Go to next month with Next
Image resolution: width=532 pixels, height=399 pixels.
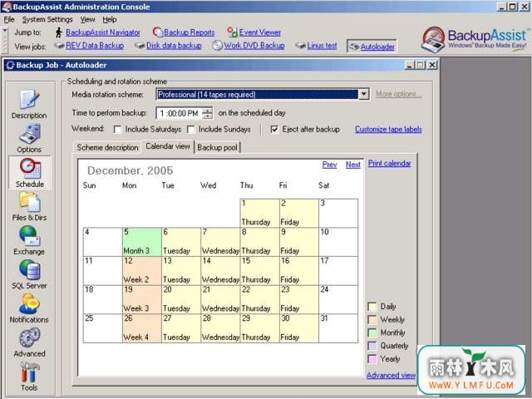352,165
